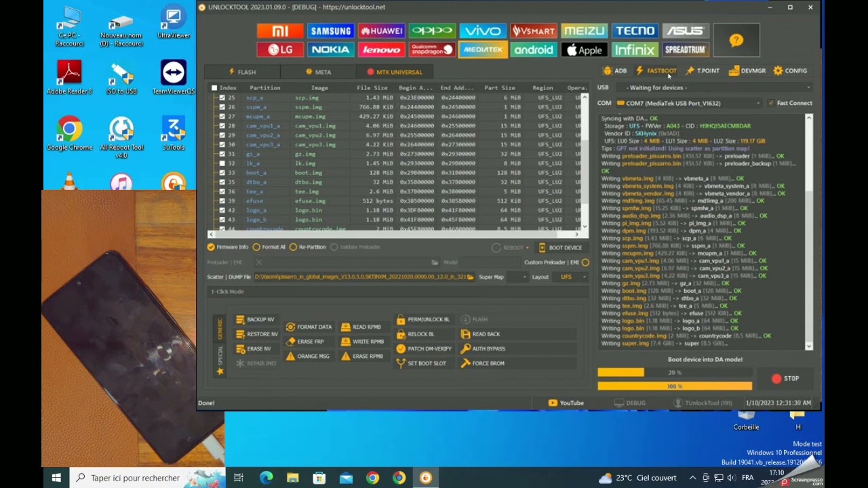Screen dimensions: 868x488
Task: Click the FORMAT DATA button
Action: coord(309,327)
